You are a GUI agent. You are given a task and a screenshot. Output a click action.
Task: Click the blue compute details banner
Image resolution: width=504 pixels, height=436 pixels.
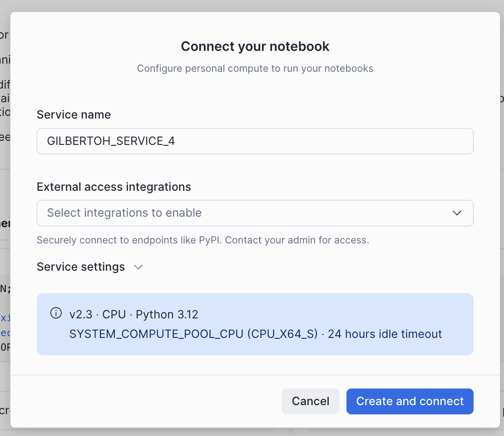coord(255,324)
